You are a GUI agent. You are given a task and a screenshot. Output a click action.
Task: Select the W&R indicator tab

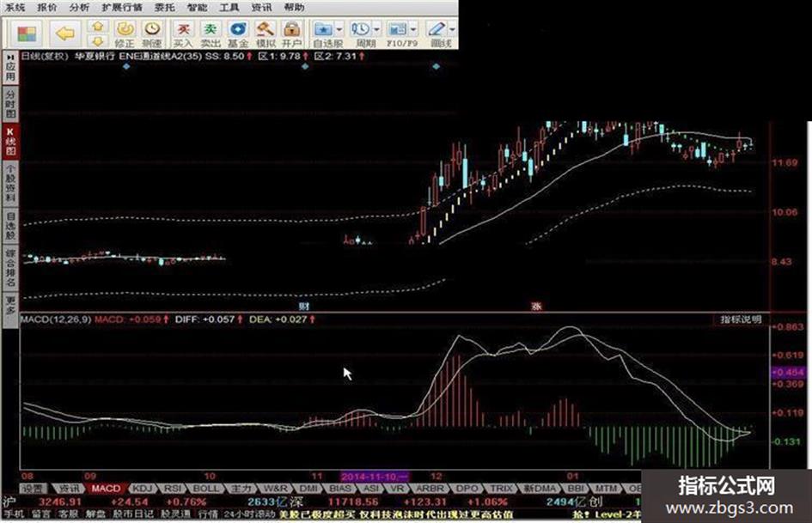coord(275,489)
